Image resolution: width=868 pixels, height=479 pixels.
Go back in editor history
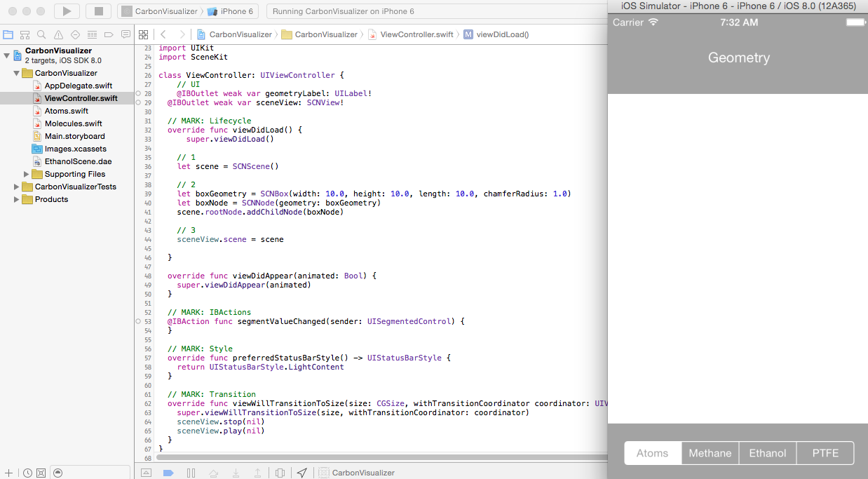163,34
